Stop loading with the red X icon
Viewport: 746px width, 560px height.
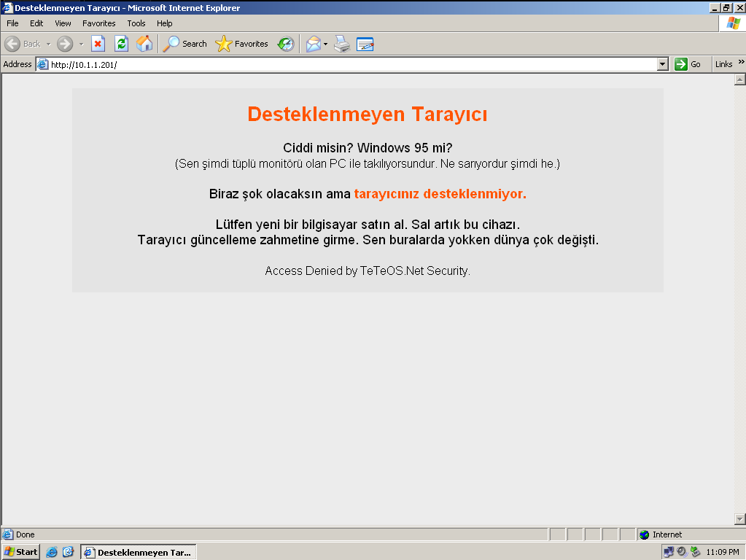point(98,44)
